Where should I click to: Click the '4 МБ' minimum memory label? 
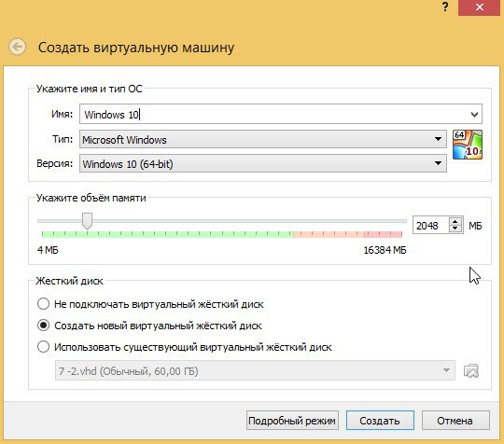(48, 250)
